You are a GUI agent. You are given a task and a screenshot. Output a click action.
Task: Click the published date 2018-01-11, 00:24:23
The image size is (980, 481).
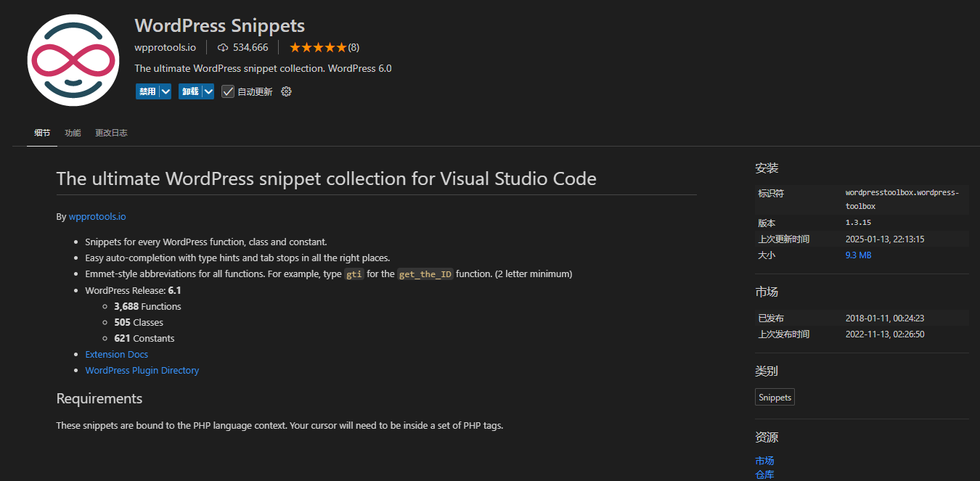pyautogui.click(x=885, y=318)
